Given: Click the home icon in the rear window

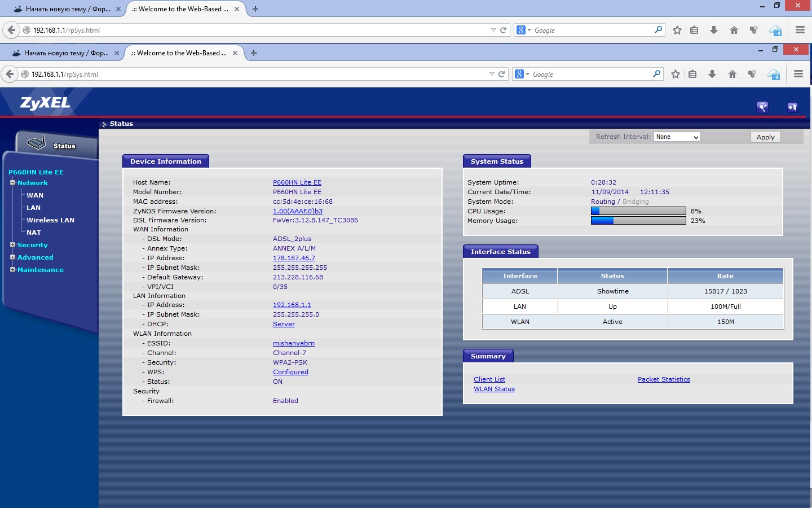Looking at the screenshot, I should pos(734,30).
